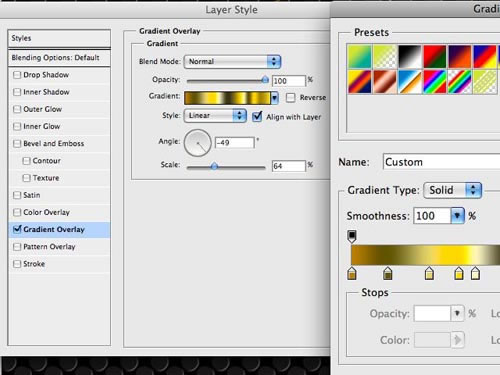This screenshot has width=500, height=375.
Task: Uncheck Align with Layer option
Action: pos(257,117)
